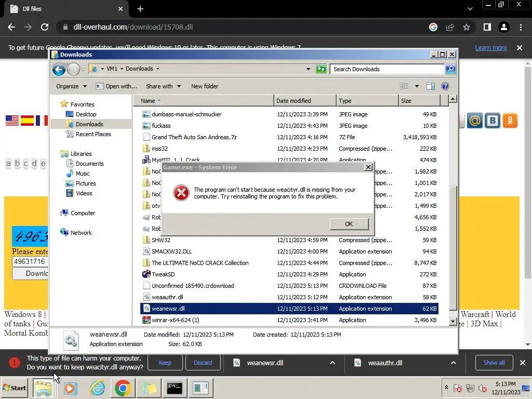The height and width of the screenshot is (399, 532).
Task: Open the Google icon in the address bar
Action: point(433,27)
